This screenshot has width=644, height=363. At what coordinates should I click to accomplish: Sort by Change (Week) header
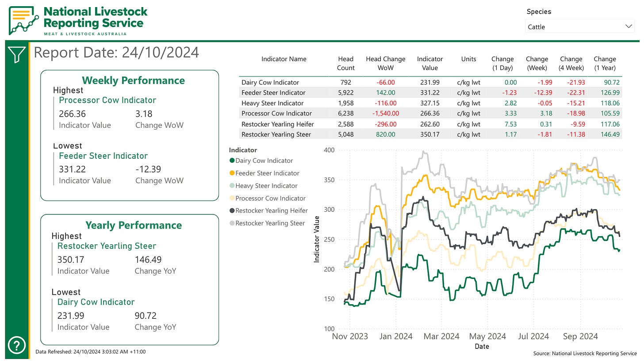pyautogui.click(x=537, y=63)
